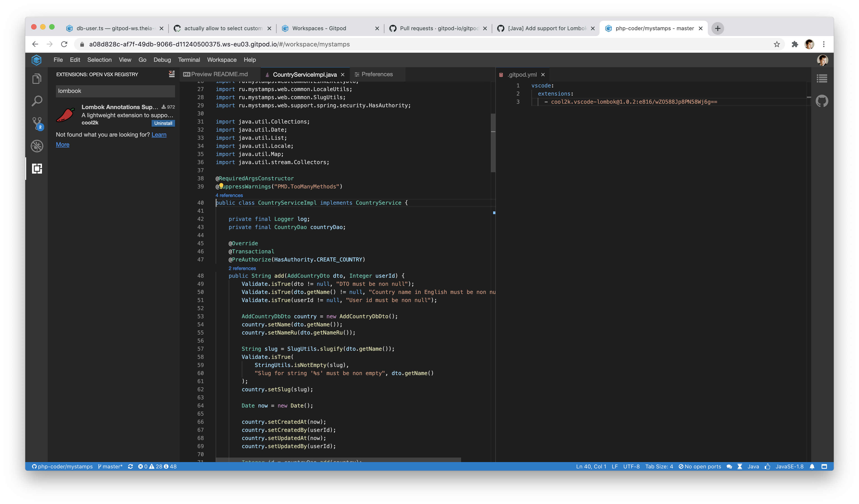The height and width of the screenshot is (504, 859).
Task: Click the 4 references CodeLens link
Action: (x=229, y=195)
